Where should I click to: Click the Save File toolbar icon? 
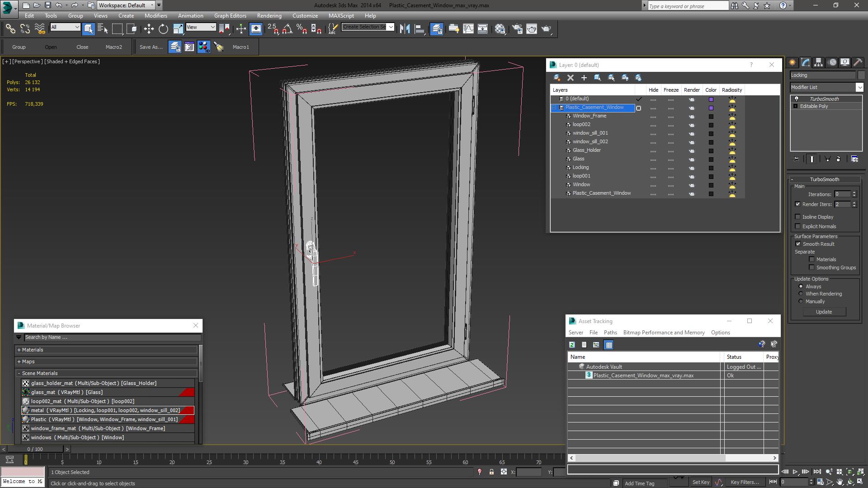pyautogui.click(x=47, y=5)
